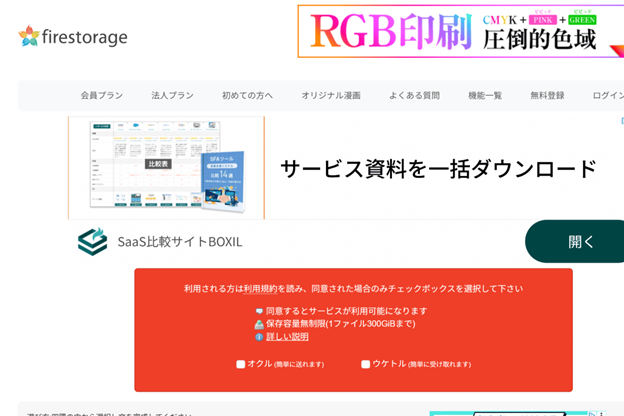Click SaaS比較サイトBOXIL text

coord(180,242)
